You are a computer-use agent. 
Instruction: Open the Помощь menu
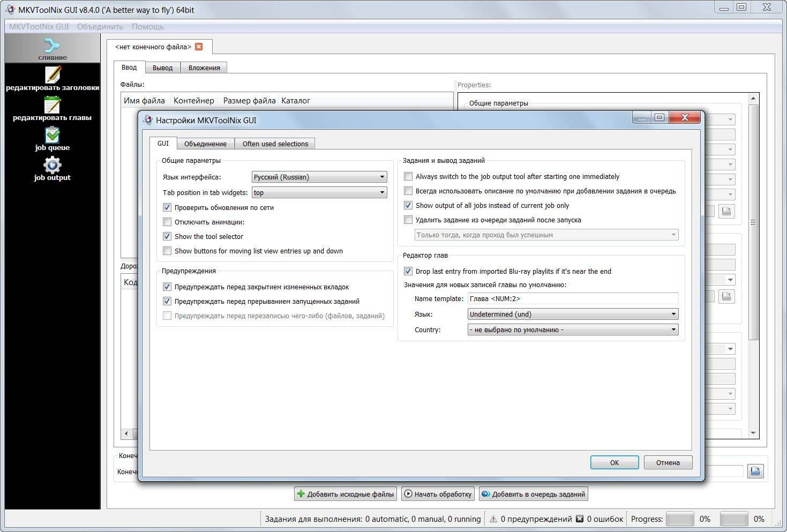coord(148,26)
